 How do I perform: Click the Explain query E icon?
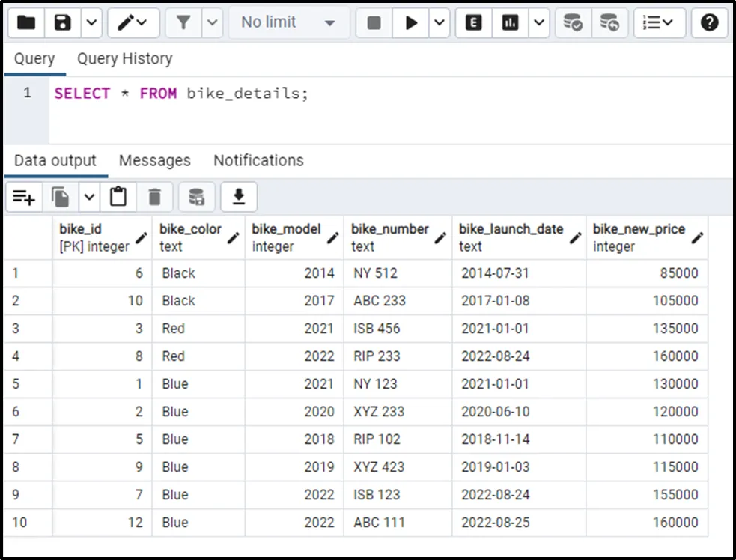tap(474, 23)
